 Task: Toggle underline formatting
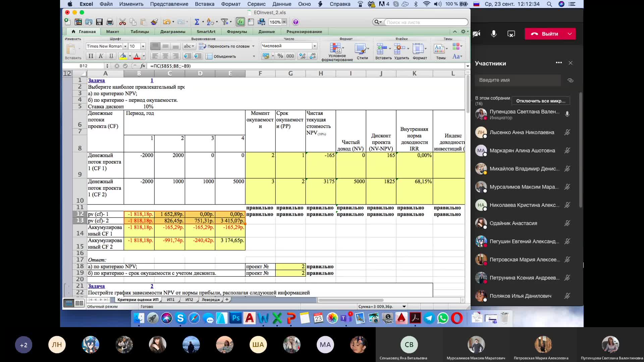point(111,56)
